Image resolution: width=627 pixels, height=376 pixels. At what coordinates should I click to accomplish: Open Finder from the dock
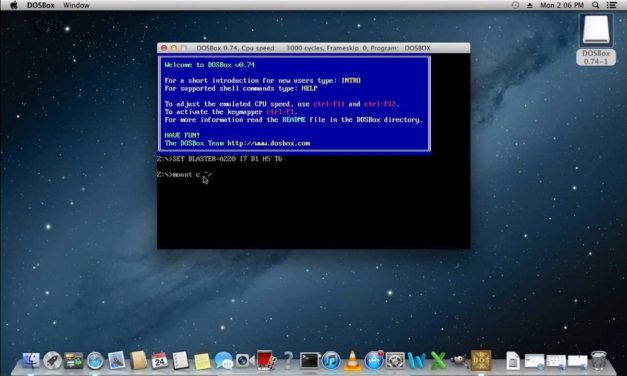[31, 360]
